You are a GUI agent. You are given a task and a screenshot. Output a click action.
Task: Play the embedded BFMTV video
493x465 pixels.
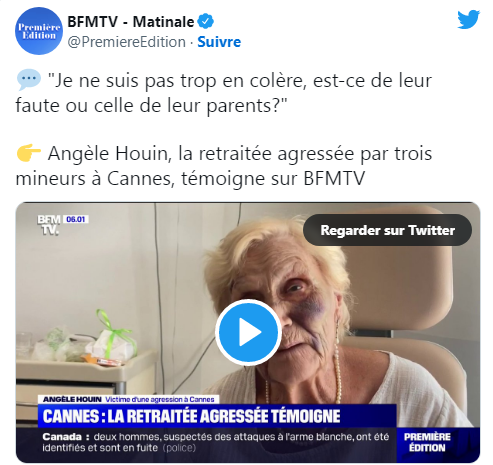coord(248,332)
